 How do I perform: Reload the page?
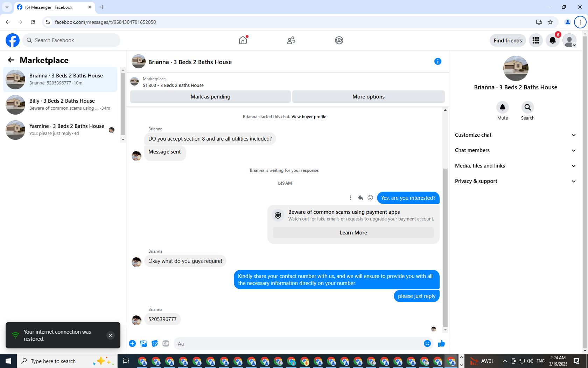[33, 22]
